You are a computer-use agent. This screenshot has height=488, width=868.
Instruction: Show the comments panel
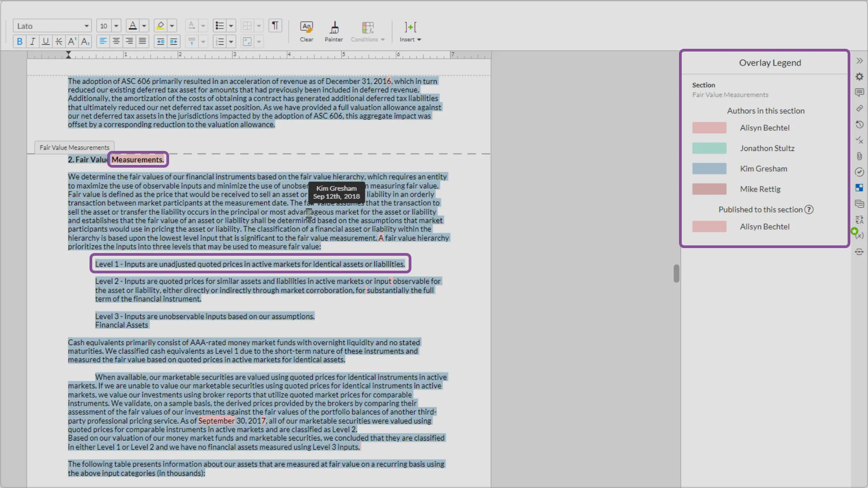[x=859, y=92]
